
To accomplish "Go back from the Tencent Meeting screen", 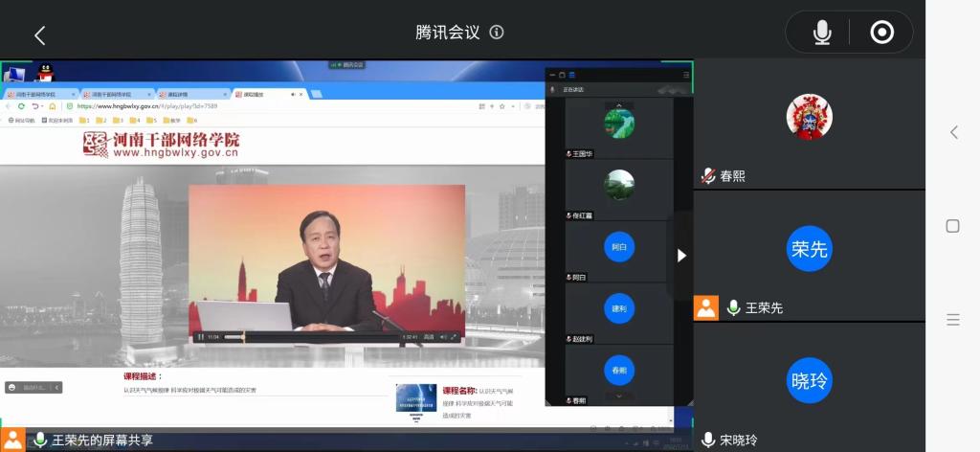I will [39, 35].
